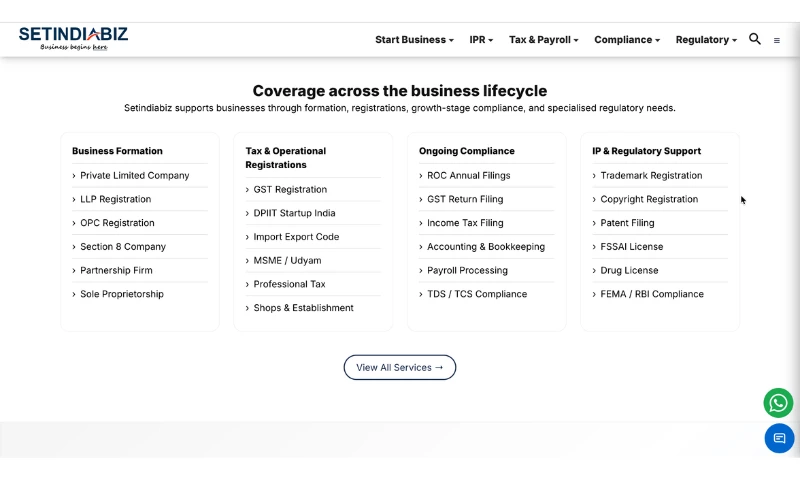Expand the Tax & Payroll dropdown
The image size is (800, 480).
coord(543,40)
